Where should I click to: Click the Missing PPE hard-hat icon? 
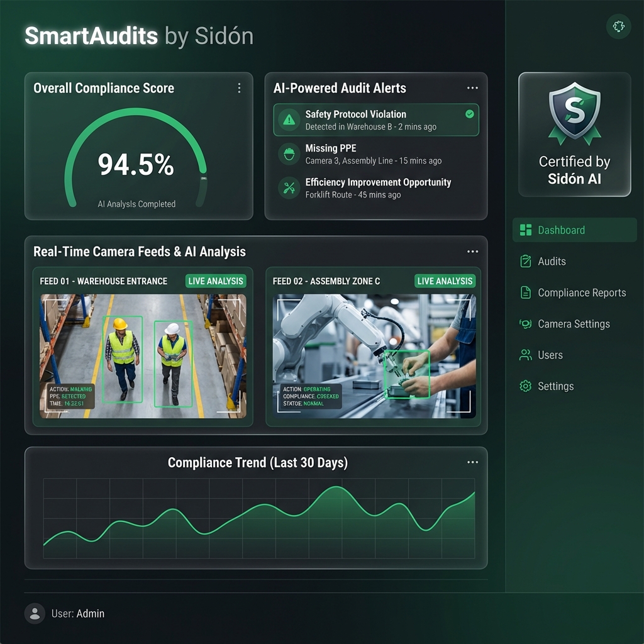tap(289, 154)
